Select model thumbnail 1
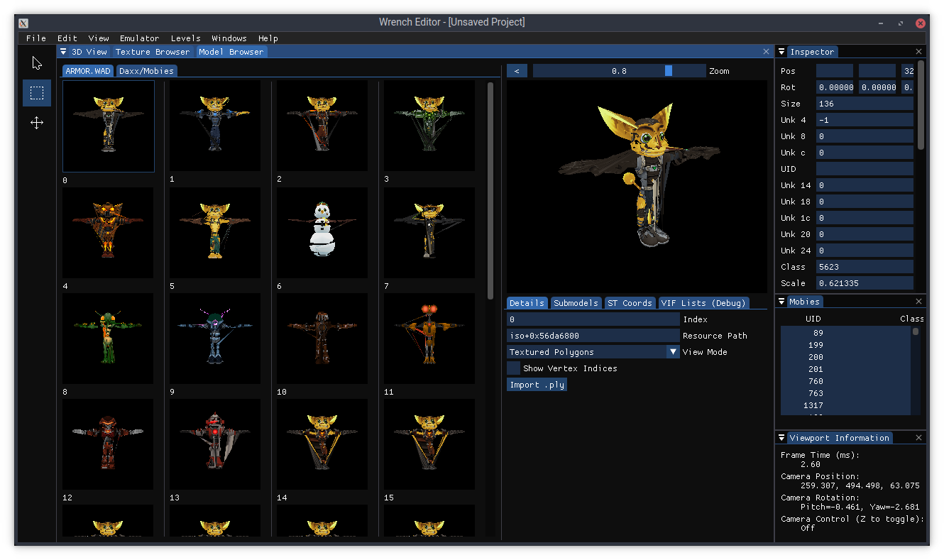Image resolution: width=944 pixels, height=560 pixels. pyautogui.click(x=215, y=126)
